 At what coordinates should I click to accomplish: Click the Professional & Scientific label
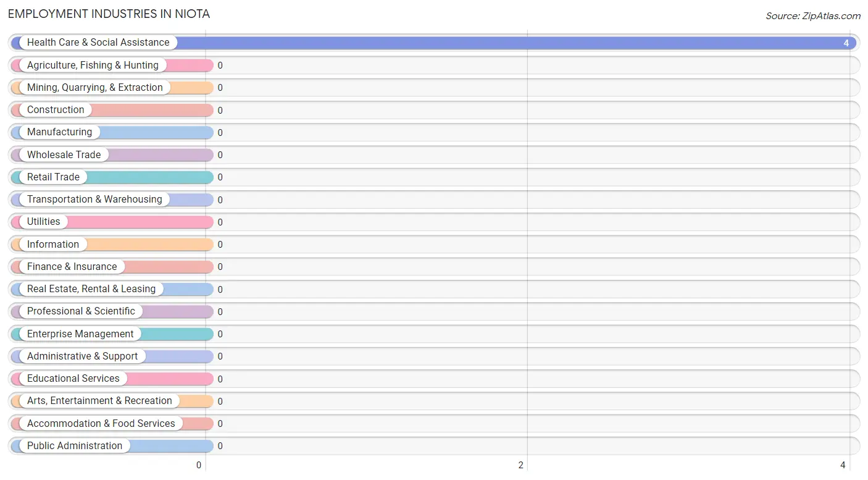click(x=81, y=311)
